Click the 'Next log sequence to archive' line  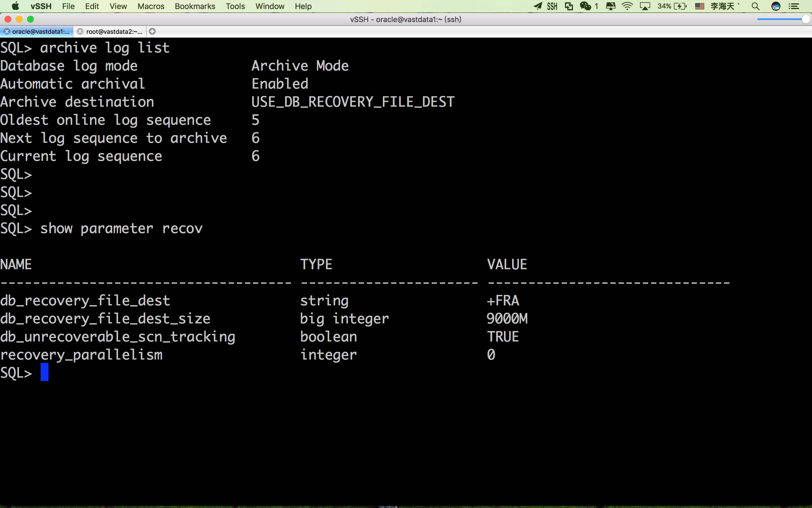[x=130, y=138]
